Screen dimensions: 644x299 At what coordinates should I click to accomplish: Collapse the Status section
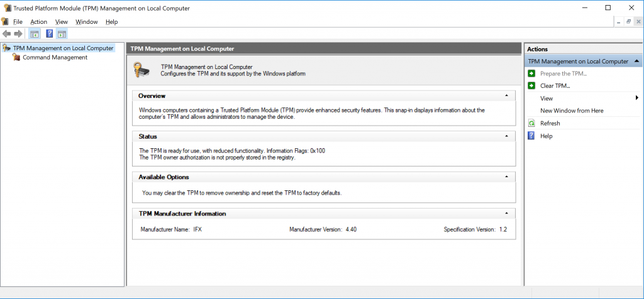click(x=506, y=136)
